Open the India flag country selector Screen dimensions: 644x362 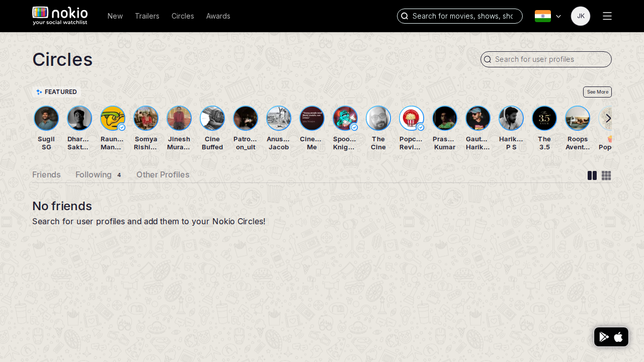click(543, 16)
